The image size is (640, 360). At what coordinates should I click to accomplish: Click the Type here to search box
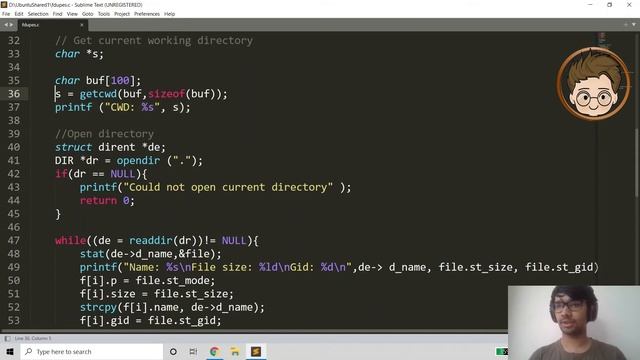[x=92, y=351]
